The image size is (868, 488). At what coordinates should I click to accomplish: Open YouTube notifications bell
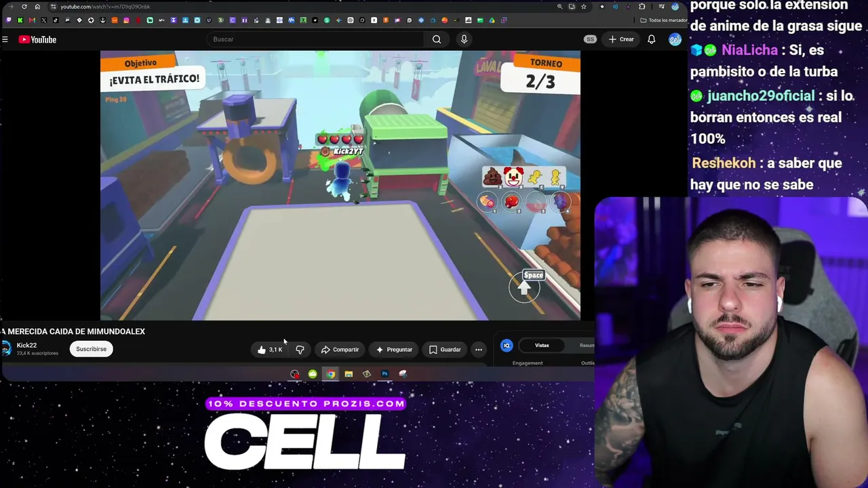click(651, 39)
